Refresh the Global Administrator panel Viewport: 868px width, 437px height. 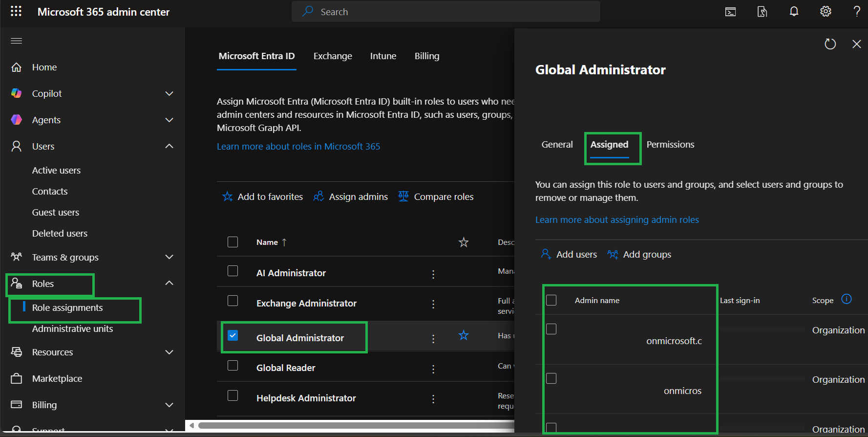tap(830, 44)
